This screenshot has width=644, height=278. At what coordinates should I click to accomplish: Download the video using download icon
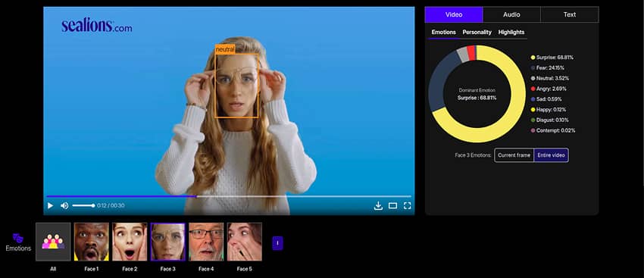point(378,206)
